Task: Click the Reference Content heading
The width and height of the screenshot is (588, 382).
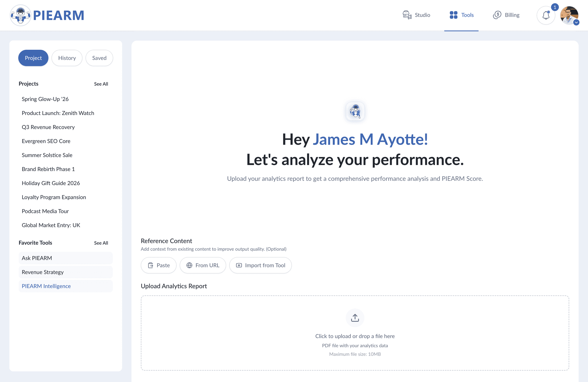Action: coord(167,241)
